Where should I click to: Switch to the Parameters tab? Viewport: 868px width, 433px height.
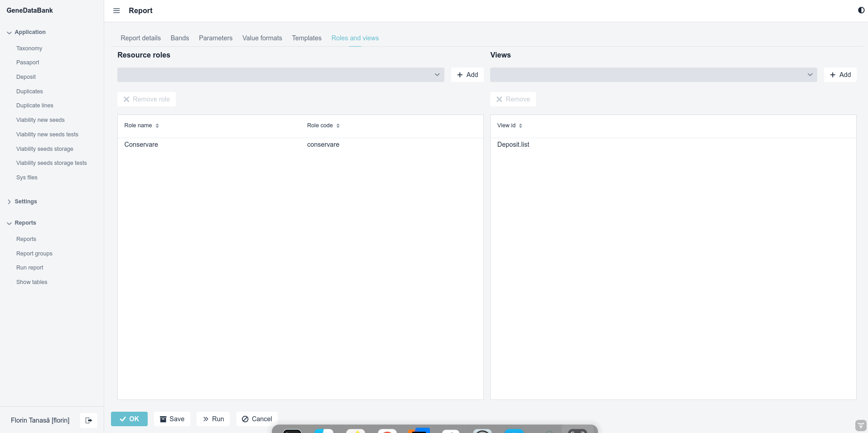click(x=216, y=38)
